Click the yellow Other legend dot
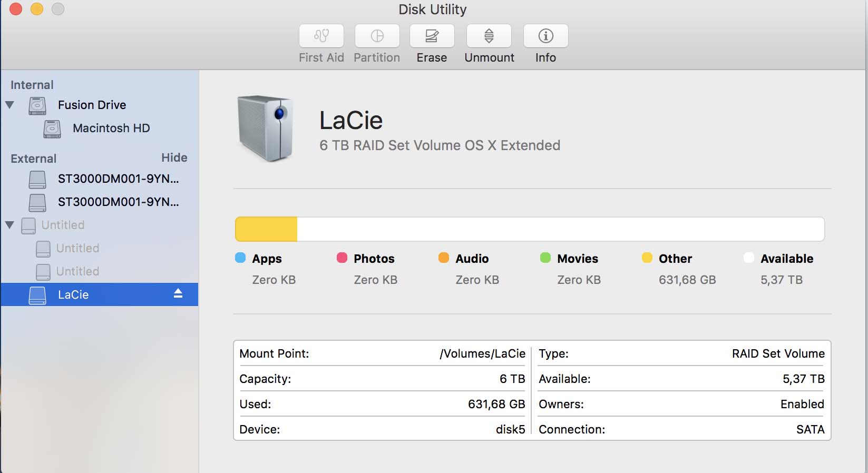This screenshot has height=473, width=868. pos(647,258)
